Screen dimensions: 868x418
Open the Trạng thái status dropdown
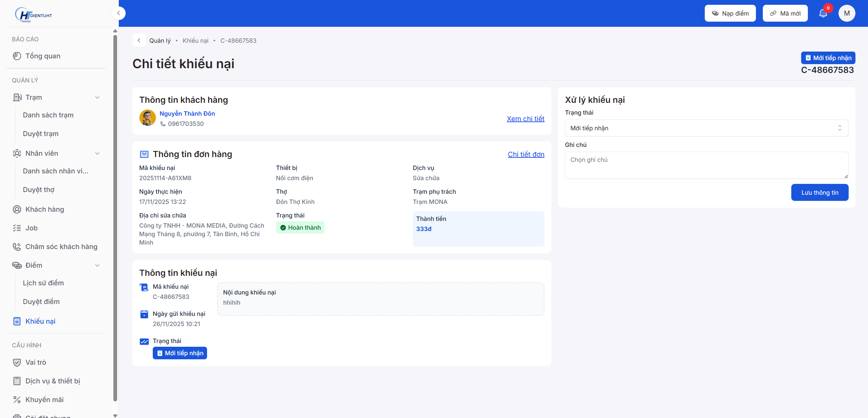706,128
